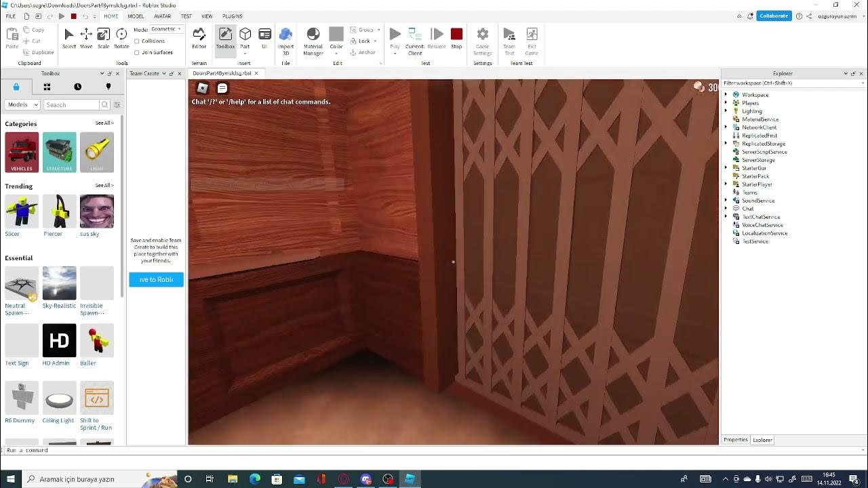The height and width of the screenshot is (488, 868).
Task: Open the Team Create panel dropdown
Action: click(x=163, y=73)
